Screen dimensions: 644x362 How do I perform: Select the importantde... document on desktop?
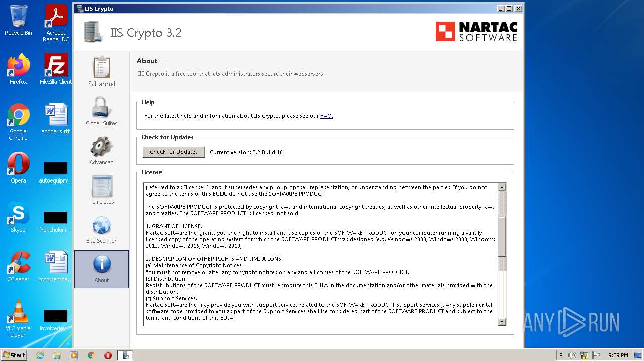tap(56, 266)
